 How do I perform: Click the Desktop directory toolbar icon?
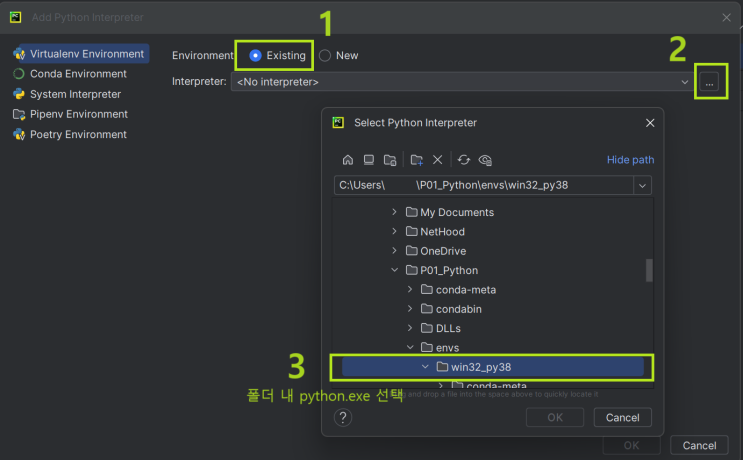(369, 160)
